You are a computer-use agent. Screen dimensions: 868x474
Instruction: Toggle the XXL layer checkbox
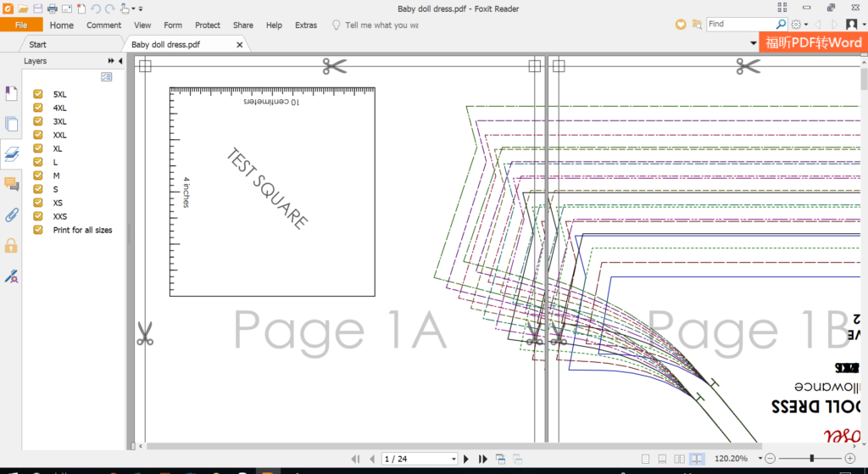(x=37, y=135)
